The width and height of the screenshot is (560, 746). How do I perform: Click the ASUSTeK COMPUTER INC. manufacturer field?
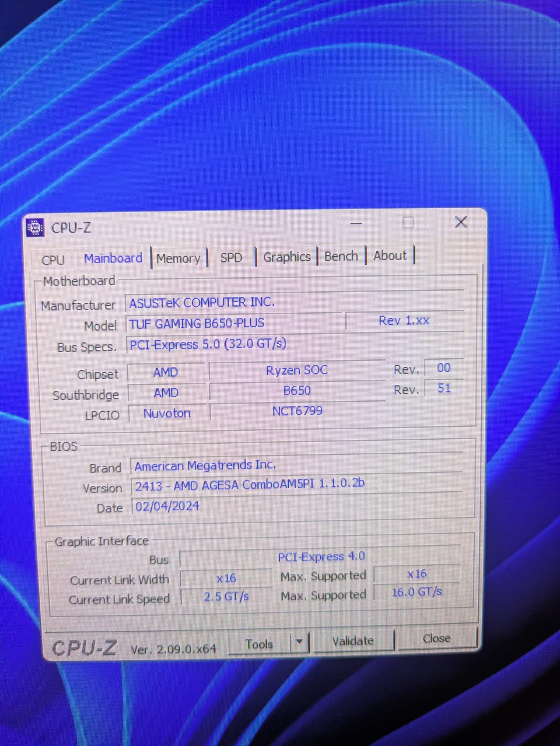[295, 302]
